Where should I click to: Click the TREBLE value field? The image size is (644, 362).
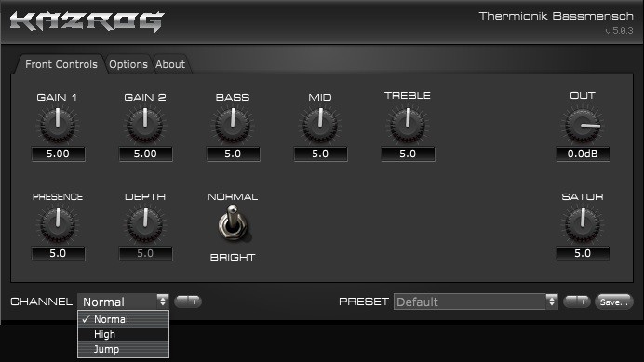[x=408, y=154]
